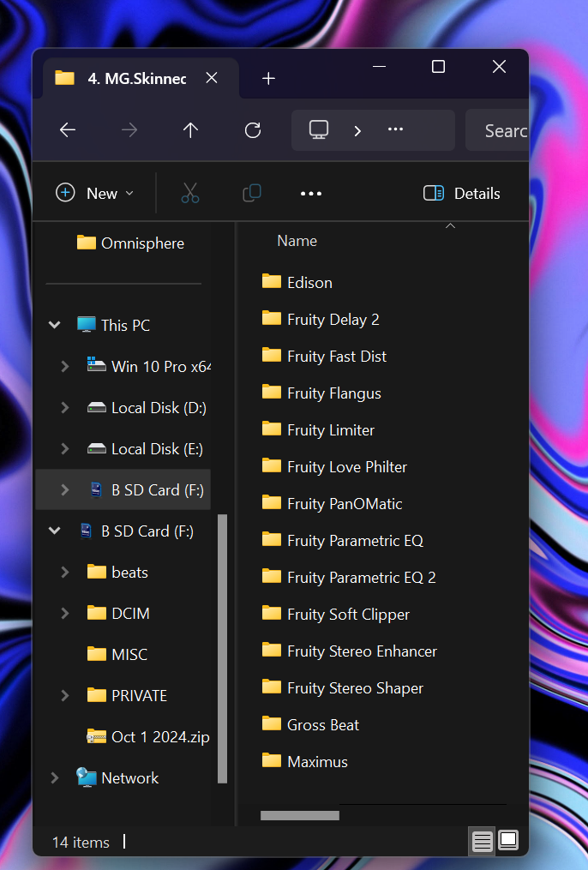Expand the beats folder in sidebar
Image resolution: width=588 pixels, height=870 pixels.
65,572
